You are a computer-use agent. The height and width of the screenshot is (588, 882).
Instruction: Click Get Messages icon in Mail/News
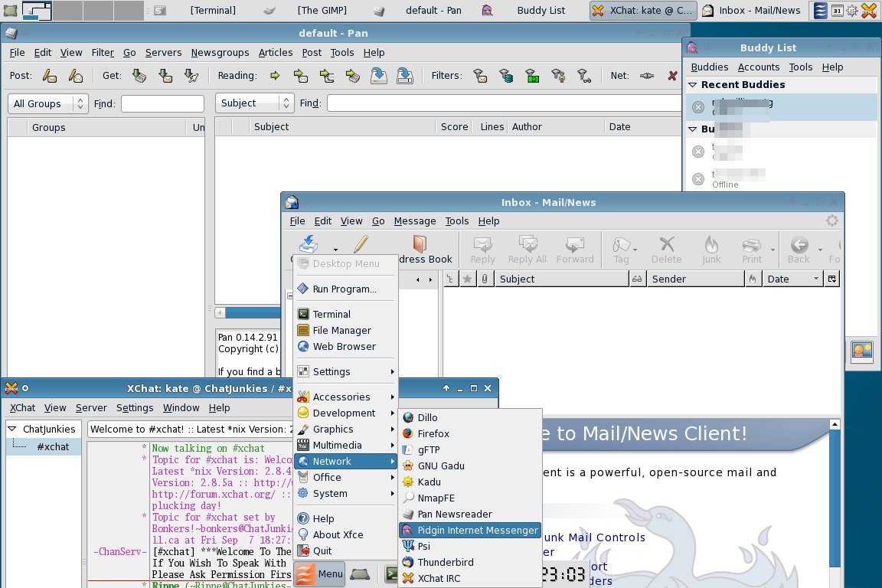309,244
